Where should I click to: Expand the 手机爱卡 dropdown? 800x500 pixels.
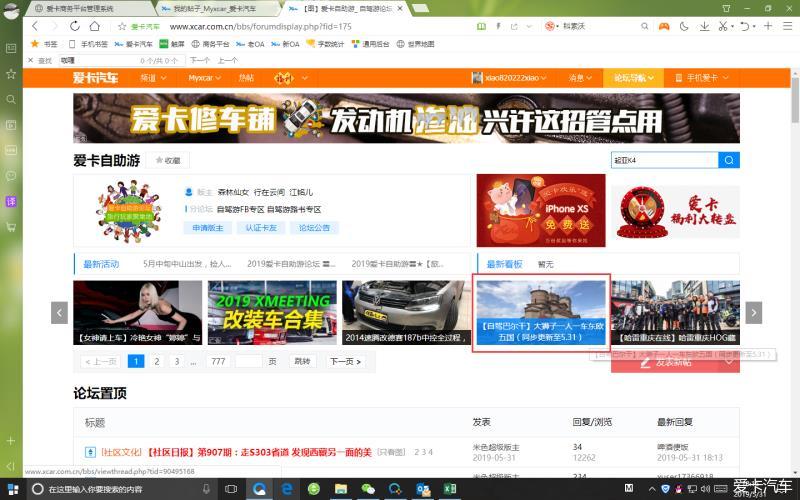702,78
